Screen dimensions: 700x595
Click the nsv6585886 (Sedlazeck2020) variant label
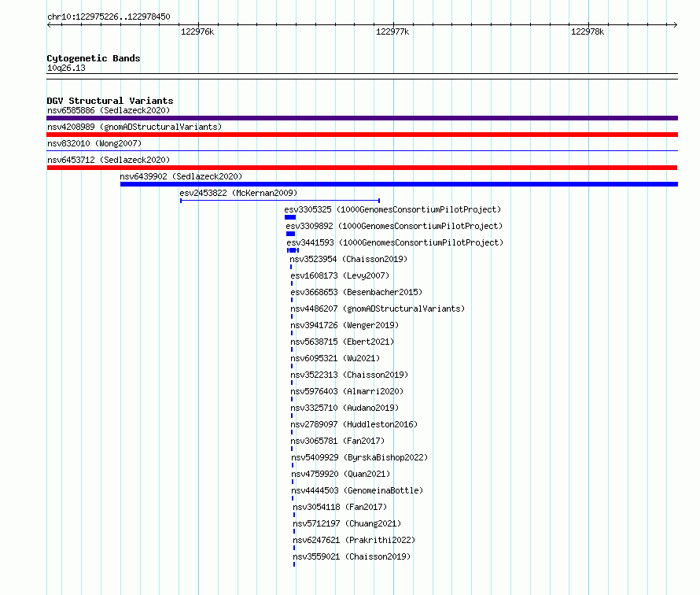coord(109,110)
